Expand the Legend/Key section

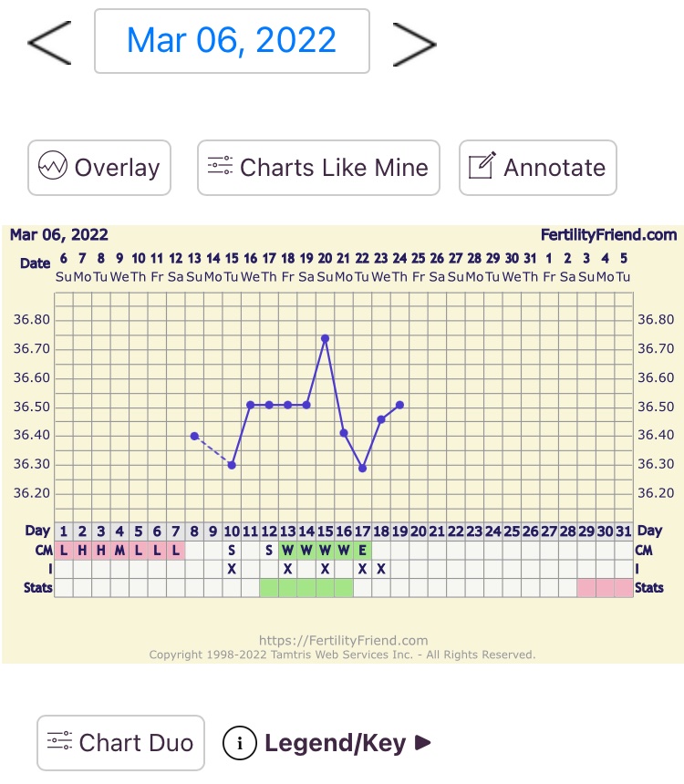point(422,743)
